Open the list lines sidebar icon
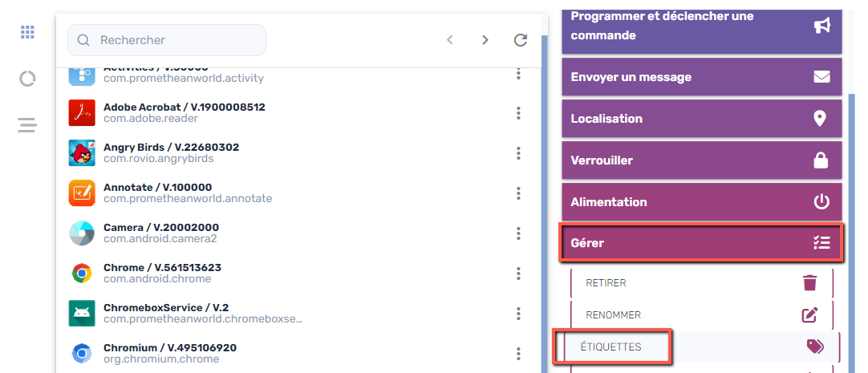 (27, 125)
